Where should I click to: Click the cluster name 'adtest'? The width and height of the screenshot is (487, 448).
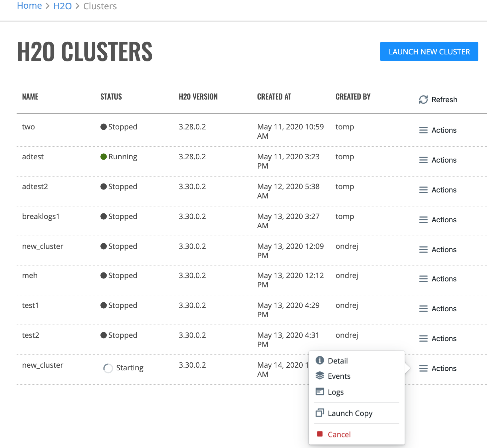tap(33, 157)
